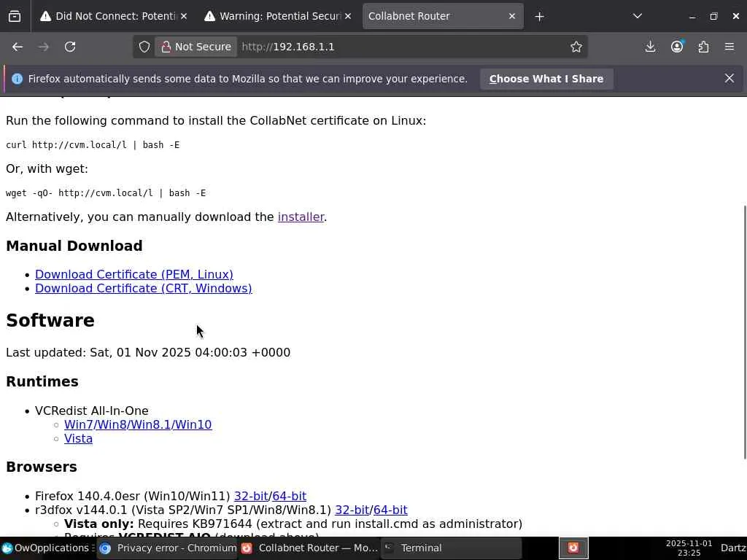Open the Downloads panel
The width and height of the screenshot is (747, 560).
650,47
